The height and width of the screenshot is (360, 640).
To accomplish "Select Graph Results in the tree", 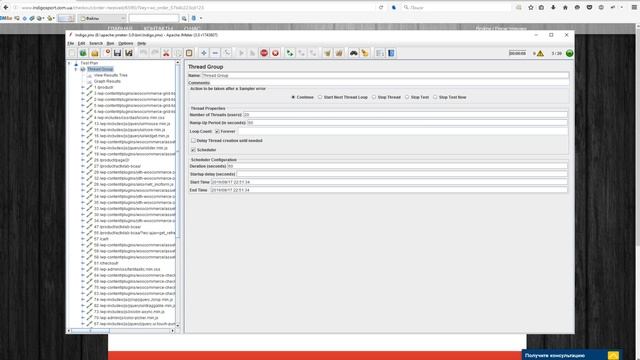I will point(107,81).
